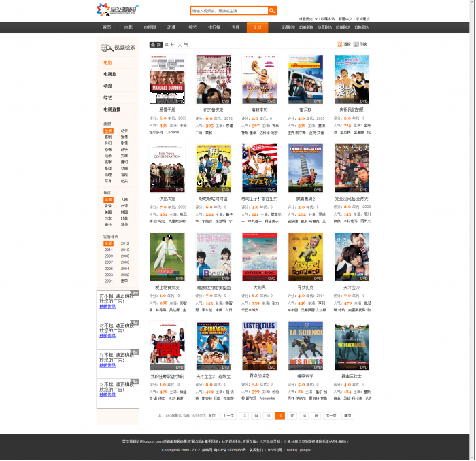The width and height of the screenshot is (476, 461).
Task: Open the 电视剧 tab in navigation bar
Action: coord(149,27)
